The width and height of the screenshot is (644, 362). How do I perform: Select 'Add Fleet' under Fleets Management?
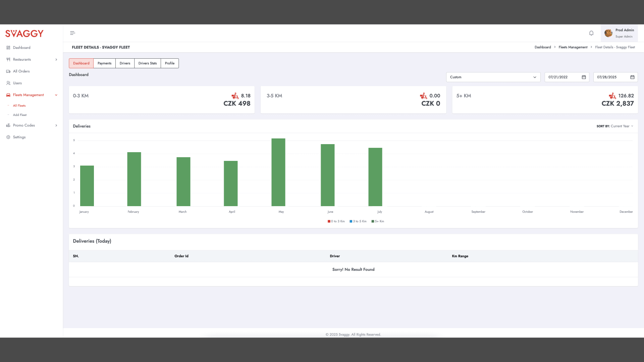[20, 115]
